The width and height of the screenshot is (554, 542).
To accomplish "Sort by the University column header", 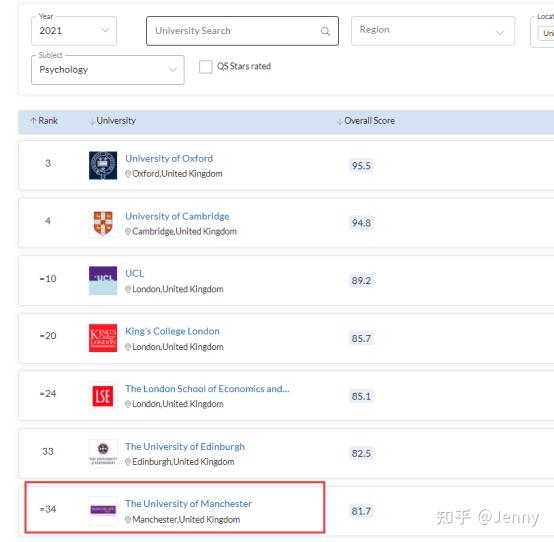I will tap(112, 121).
